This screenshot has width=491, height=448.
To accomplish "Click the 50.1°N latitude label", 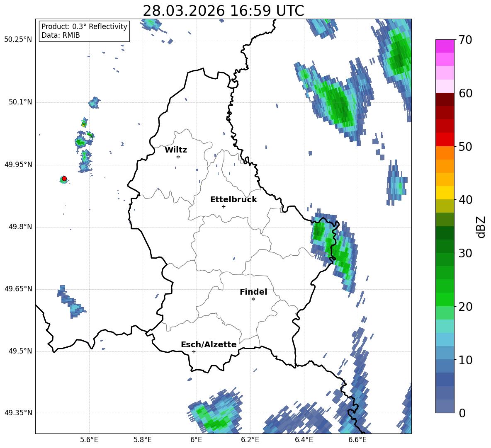I will [20, 102].
